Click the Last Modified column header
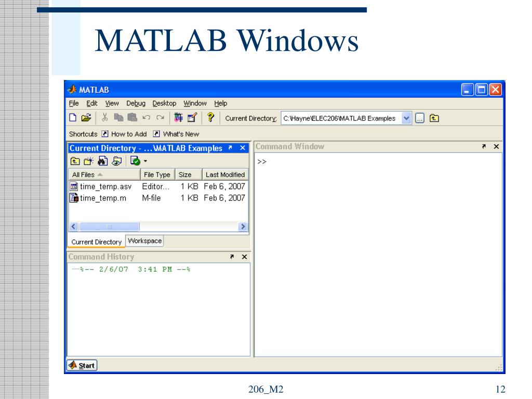Image resolution: width=532 pixels, height=399 pixels. pos(225,175)
